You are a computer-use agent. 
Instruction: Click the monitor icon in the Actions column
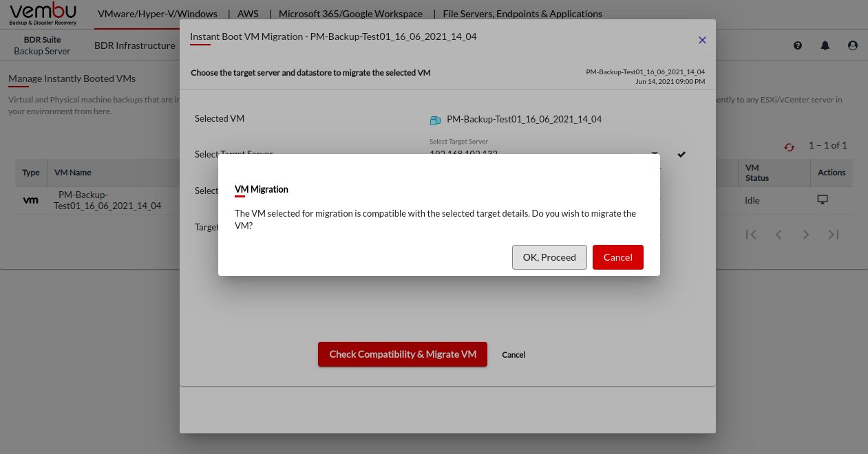click(x=822, y=199)
